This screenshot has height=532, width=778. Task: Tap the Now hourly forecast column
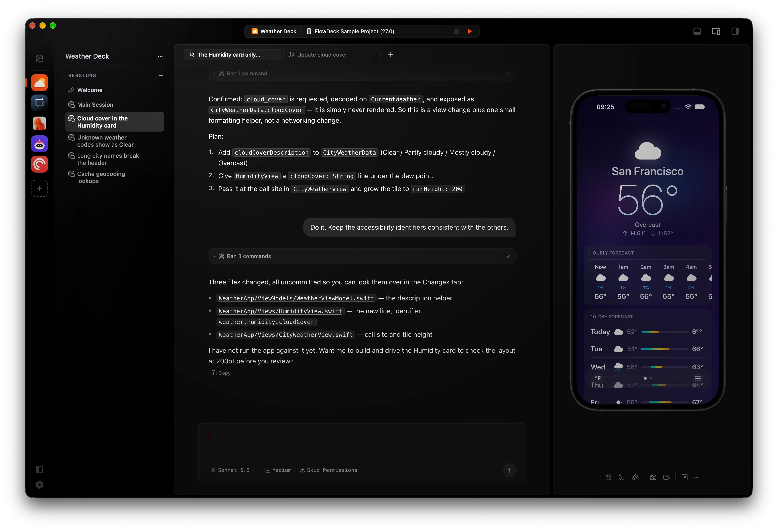[x=600, y=282]
